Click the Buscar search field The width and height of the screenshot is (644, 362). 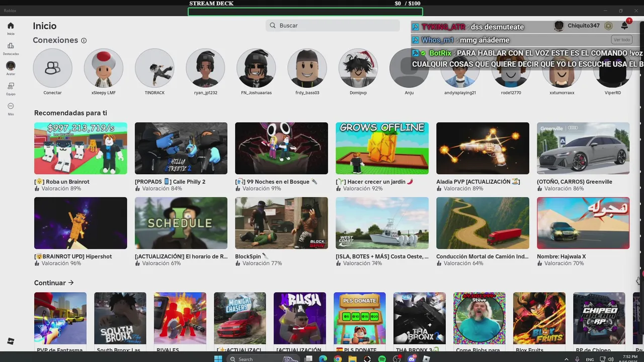coord(333,26)
